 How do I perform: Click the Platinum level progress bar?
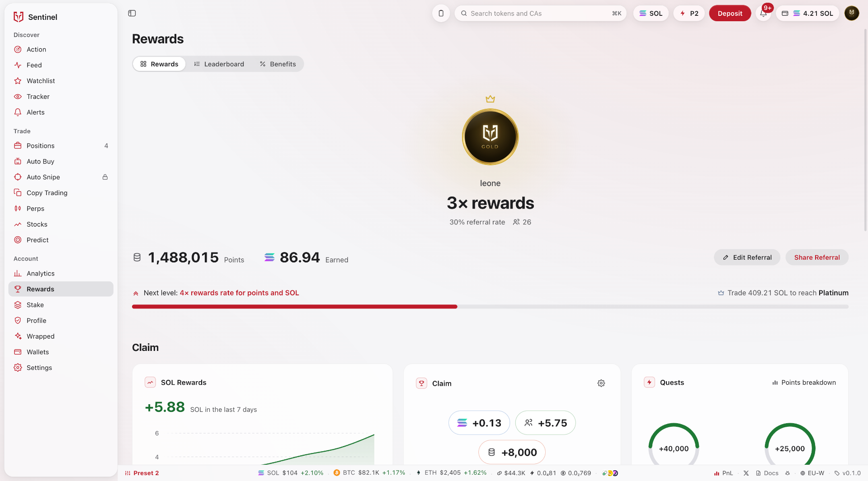(x=490, y=307)
